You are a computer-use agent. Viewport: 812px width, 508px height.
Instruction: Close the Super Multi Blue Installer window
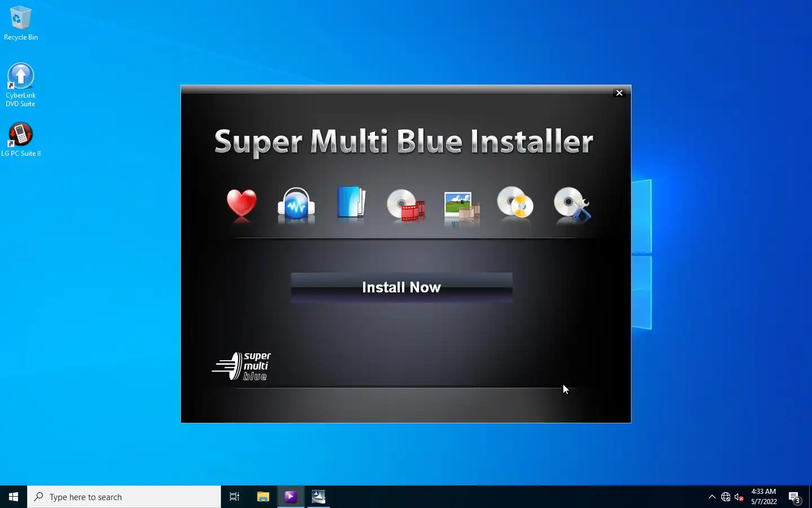click(x=619, y=93)
